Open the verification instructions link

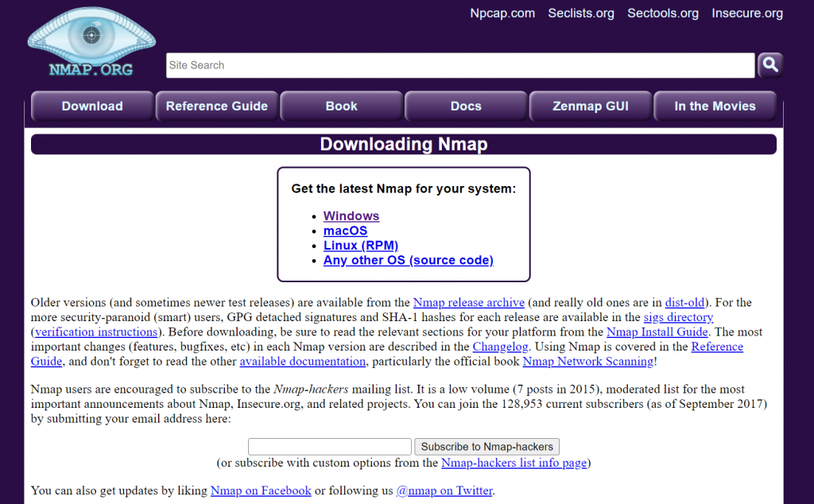point(96,332)
